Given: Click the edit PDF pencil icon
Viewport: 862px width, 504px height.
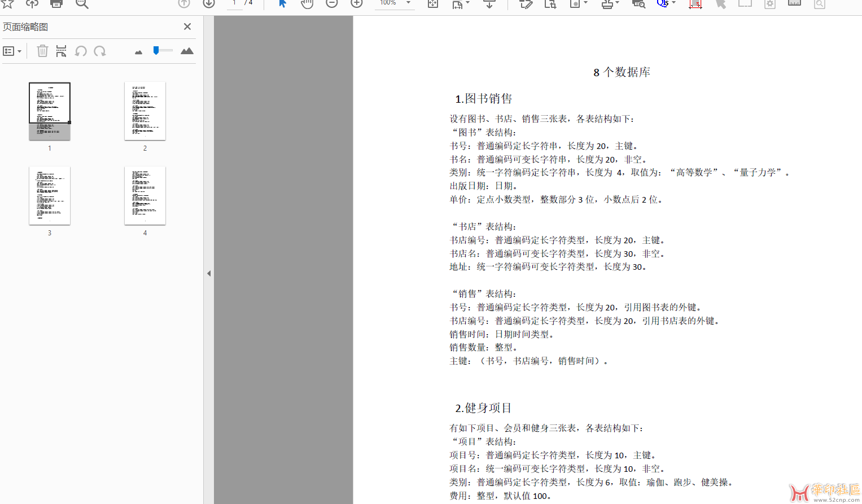Looking at the screenshot, I should tap(526, 3).
